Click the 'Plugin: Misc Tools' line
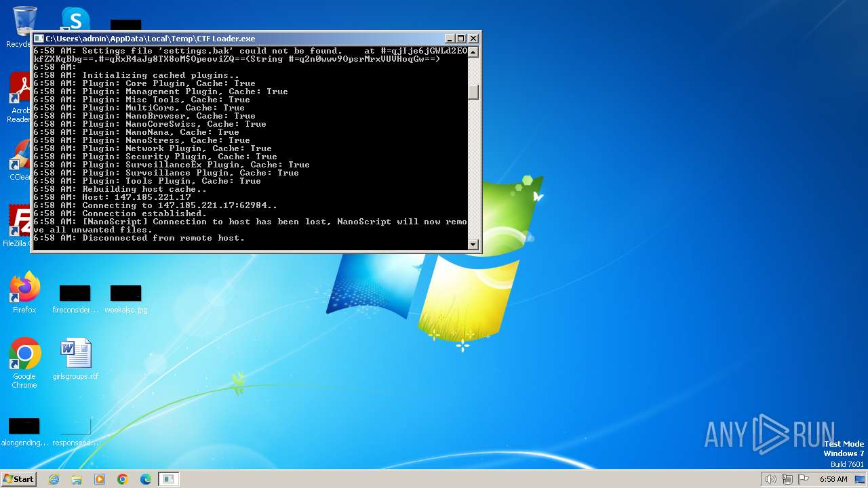The height and width of the screenshot is (488, 868). [x=142, y=100]
